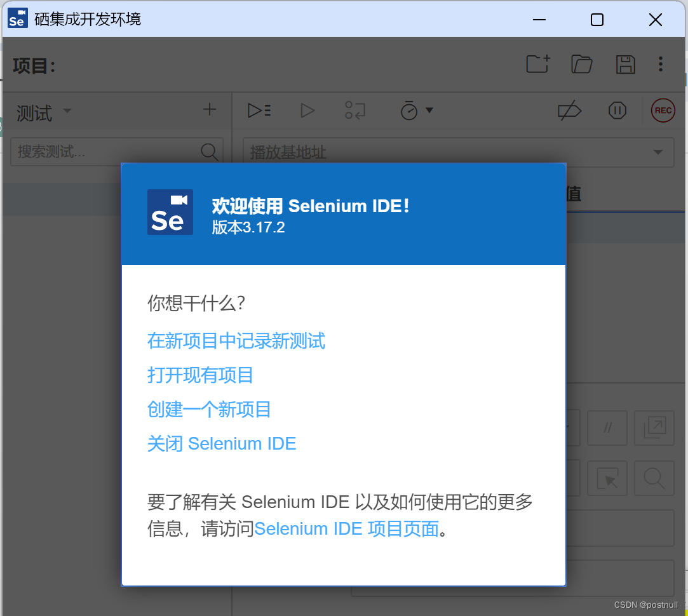Open Selenium IDE 项目页面 link
Screen dimensions: 688x616
[x=347, y=529]
